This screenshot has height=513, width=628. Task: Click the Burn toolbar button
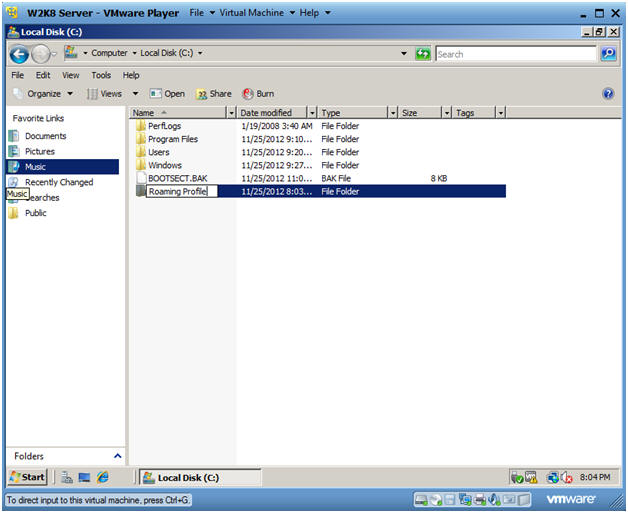point(258,94)
